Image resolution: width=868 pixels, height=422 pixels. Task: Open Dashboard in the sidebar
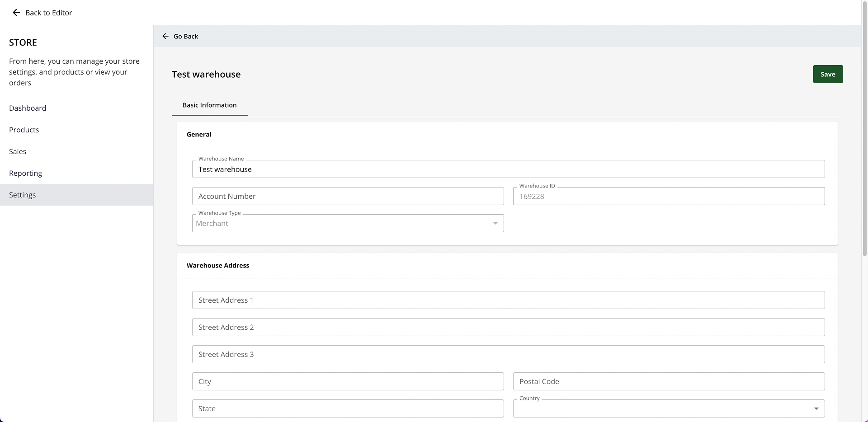[x=76, y=108]
